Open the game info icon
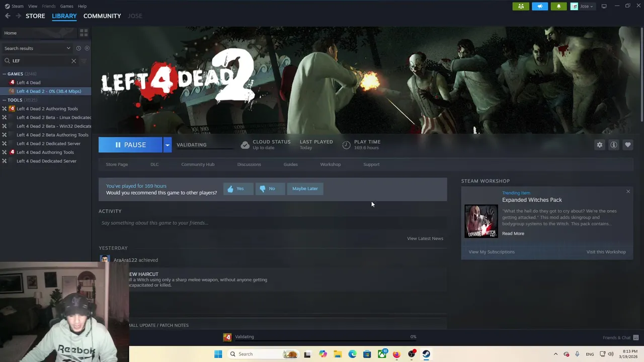644x362 pixels. click(x=614, y=145)
